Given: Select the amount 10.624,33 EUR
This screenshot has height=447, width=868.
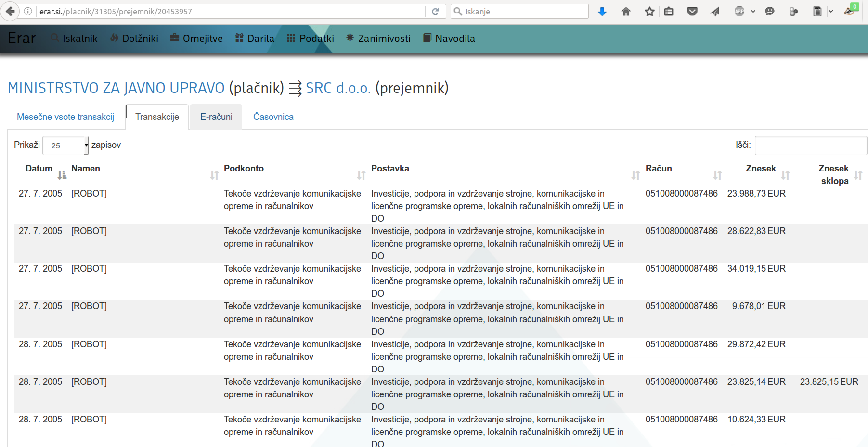Looking at the screenshot, I should point(756,420).
